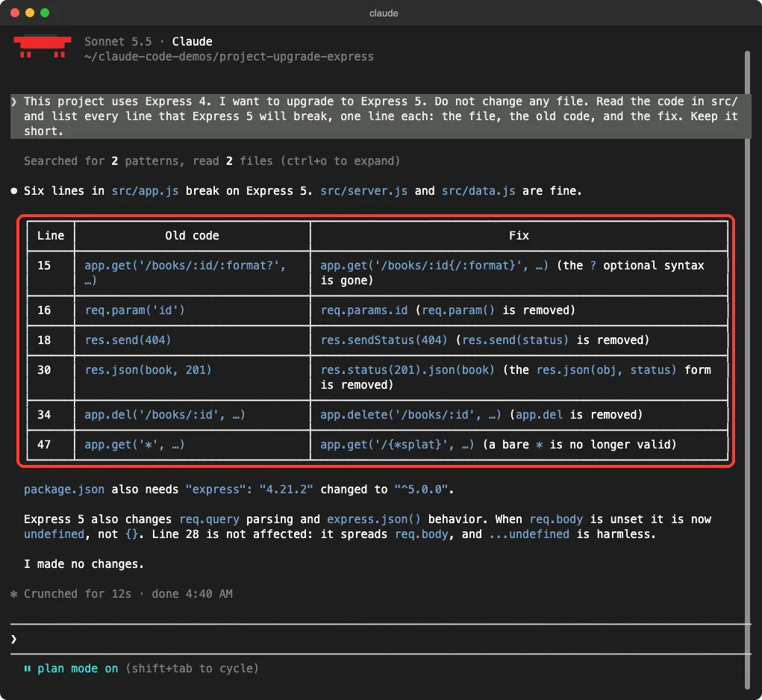Click the yellow minimize window button
The width and height of the screenshot is (762, 700).
(30, 13)
